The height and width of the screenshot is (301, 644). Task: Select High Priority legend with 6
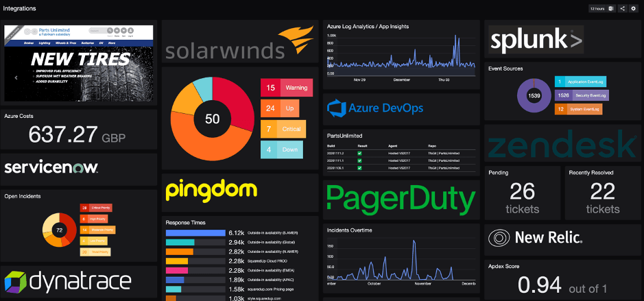93,219
